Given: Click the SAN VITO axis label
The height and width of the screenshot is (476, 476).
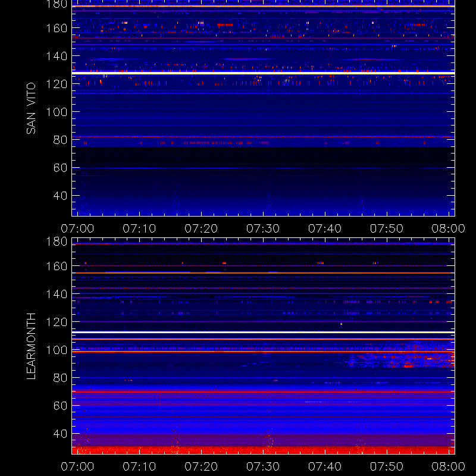Looking at the screenshot, I should pos(31,108).
